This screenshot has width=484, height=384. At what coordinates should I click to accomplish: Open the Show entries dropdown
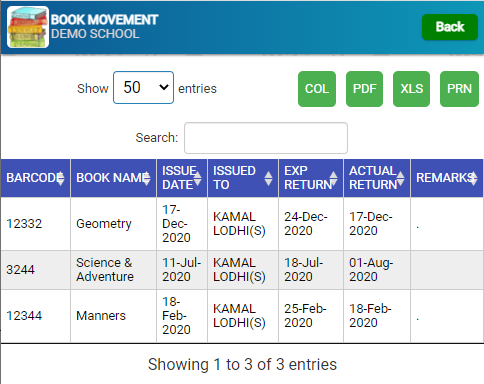(143, 88)
